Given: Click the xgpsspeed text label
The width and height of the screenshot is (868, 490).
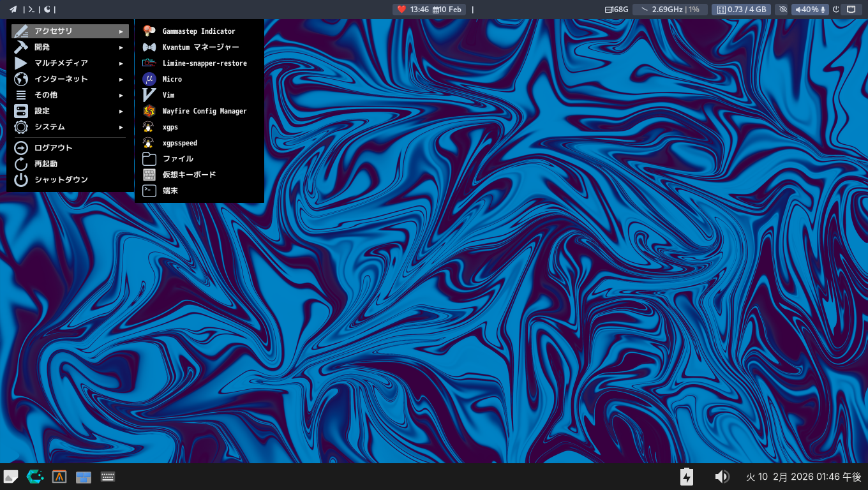Looking at the screenshot, I should [180, 143].
